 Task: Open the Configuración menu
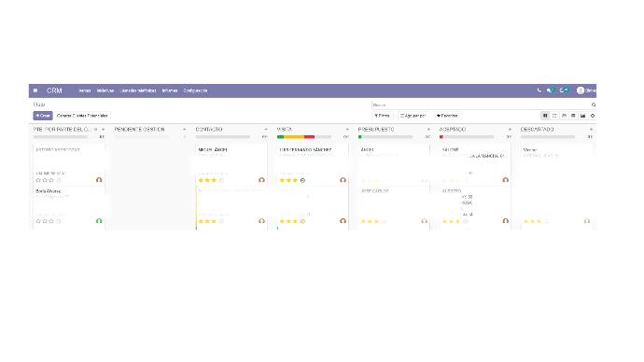(x=195, y=90)
